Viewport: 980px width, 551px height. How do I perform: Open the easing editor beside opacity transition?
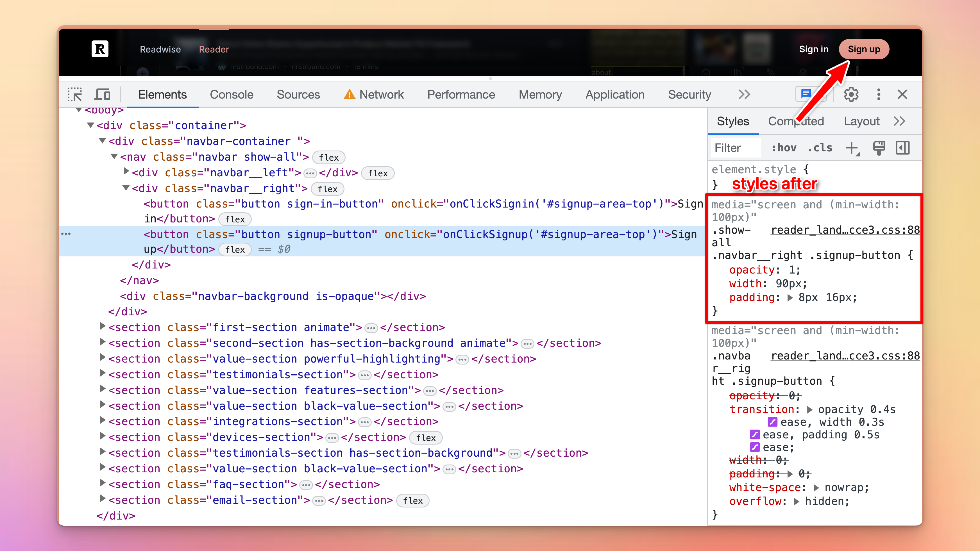pos(772,422)
